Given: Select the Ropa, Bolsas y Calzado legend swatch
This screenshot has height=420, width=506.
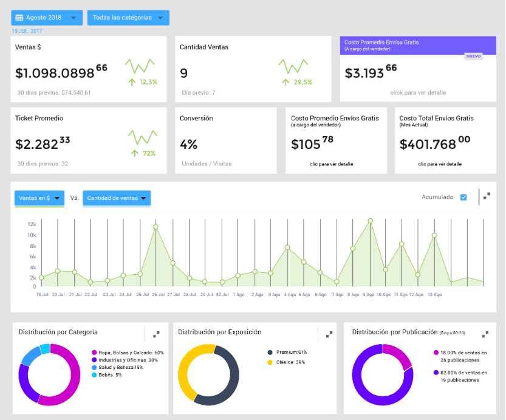Looking at the screenshot, I should (94, 353).
